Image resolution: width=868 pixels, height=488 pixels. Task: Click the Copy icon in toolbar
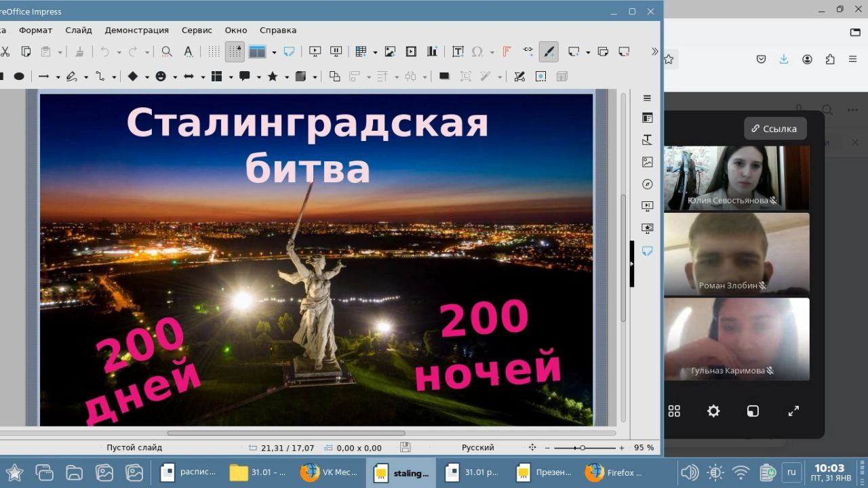[x=26, y=52]
